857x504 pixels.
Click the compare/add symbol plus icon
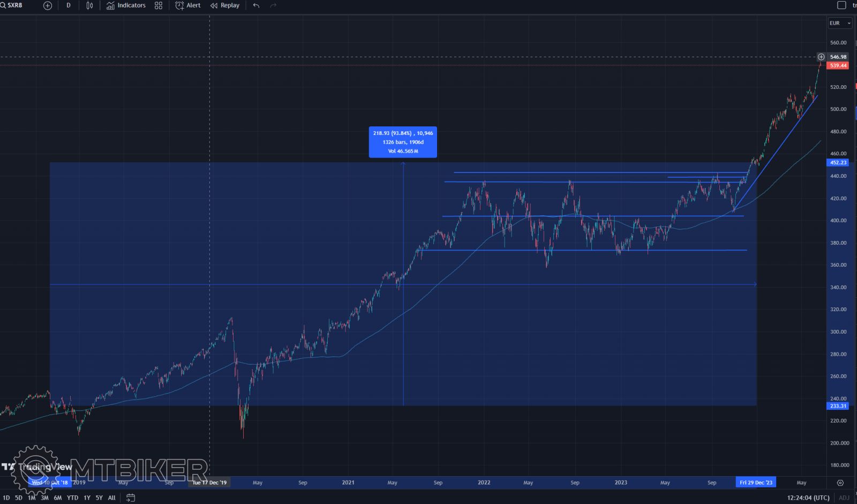(x=48, y=5)
